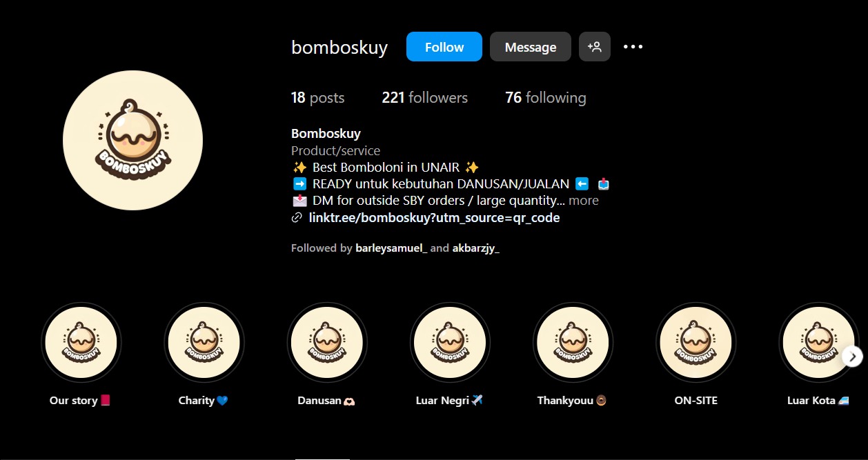Click the add similar accounts icon button
The image size is (868, 460).
pos(594,47)
